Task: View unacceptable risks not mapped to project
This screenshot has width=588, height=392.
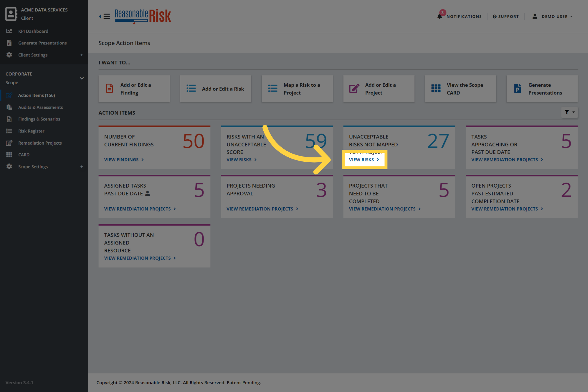Action: 364,160
